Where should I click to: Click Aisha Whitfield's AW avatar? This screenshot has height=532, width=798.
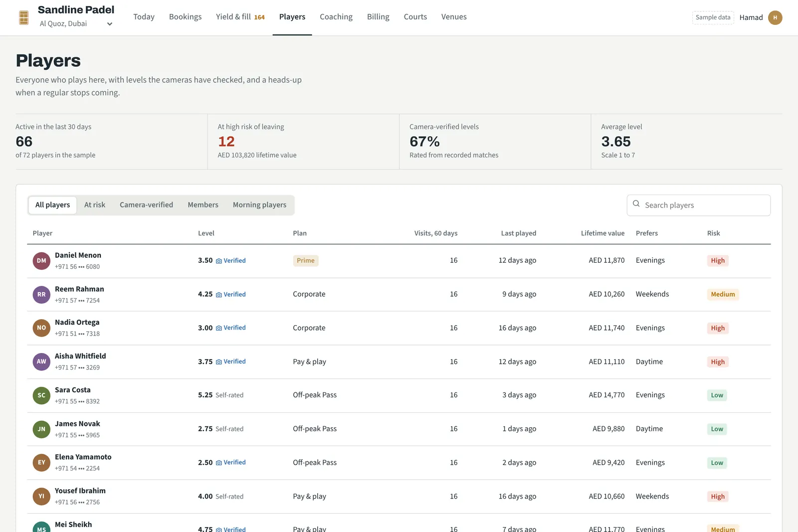(41, 362)
